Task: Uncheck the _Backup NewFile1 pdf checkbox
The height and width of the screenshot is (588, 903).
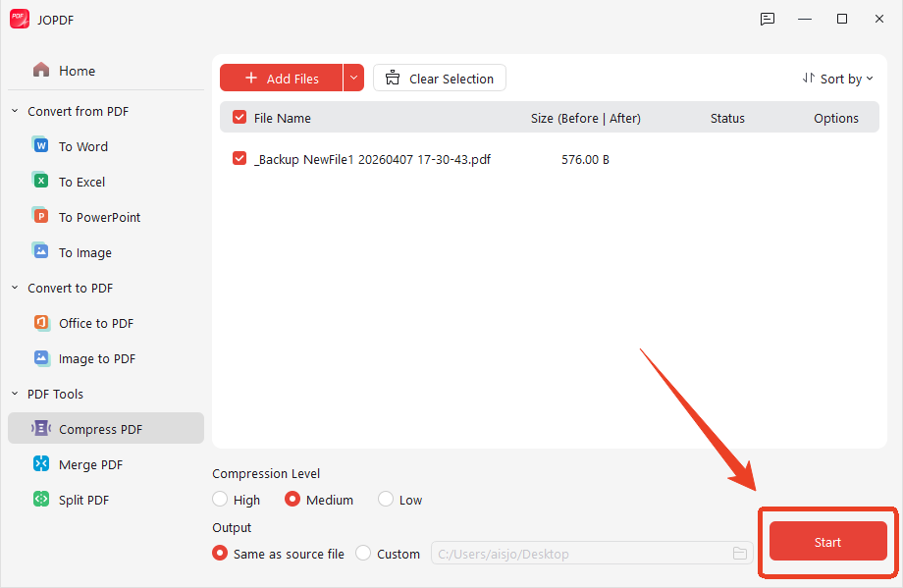Action: [239, 158]
